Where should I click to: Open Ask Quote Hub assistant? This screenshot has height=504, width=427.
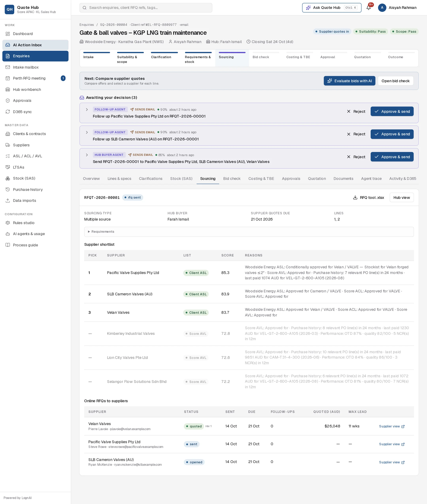[x=331, y=8]
